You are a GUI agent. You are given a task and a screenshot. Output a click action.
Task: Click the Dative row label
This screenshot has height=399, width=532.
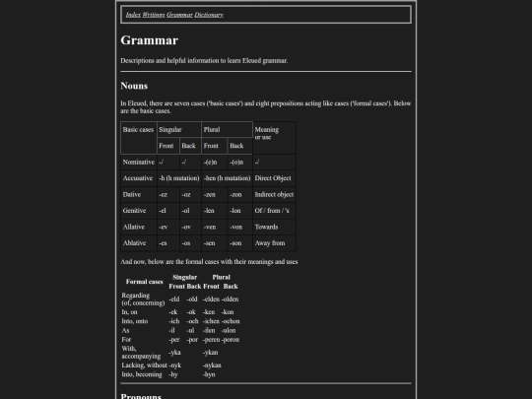pyautogui.click(x=139, y=194)
